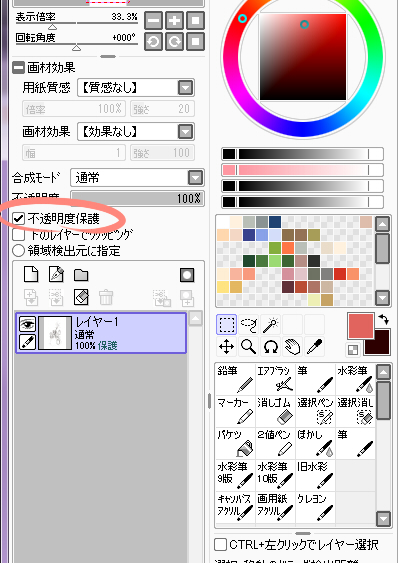Image resolution: width=398 pixels, height=563 pixels.
Task: Select the キャンバスアクリル brush
Action: (x=235, y=507)
